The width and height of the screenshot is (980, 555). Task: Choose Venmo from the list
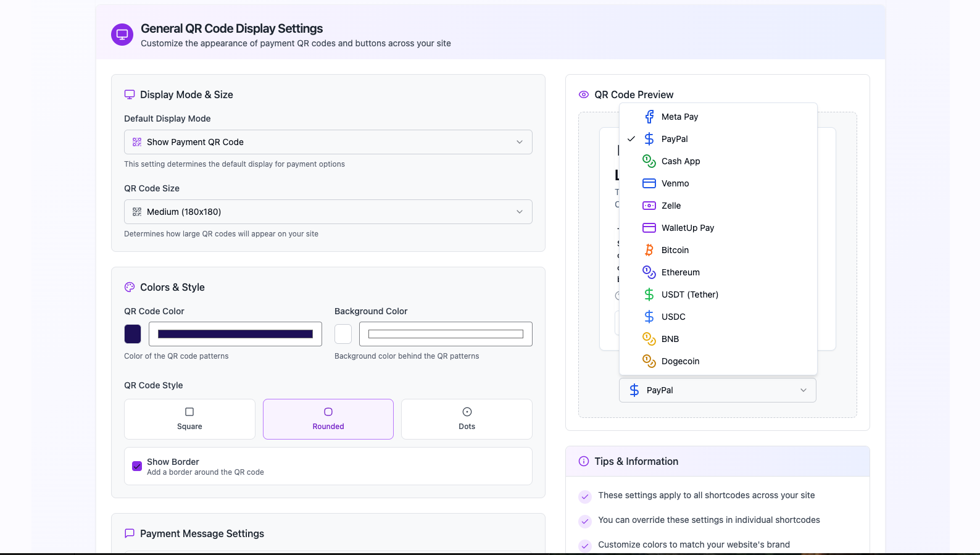click(x=718, y=183)
